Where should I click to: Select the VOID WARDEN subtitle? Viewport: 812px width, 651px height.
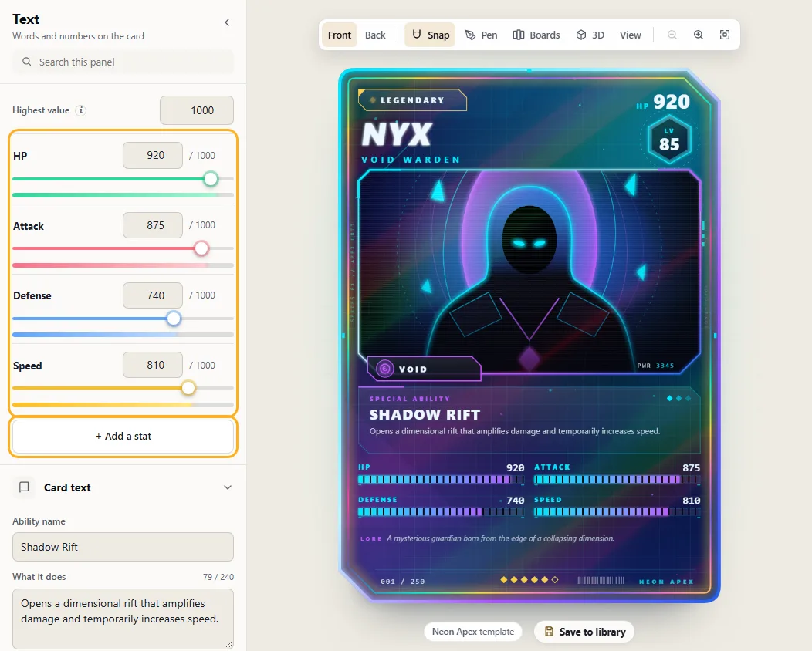click(x=411, y=160)
